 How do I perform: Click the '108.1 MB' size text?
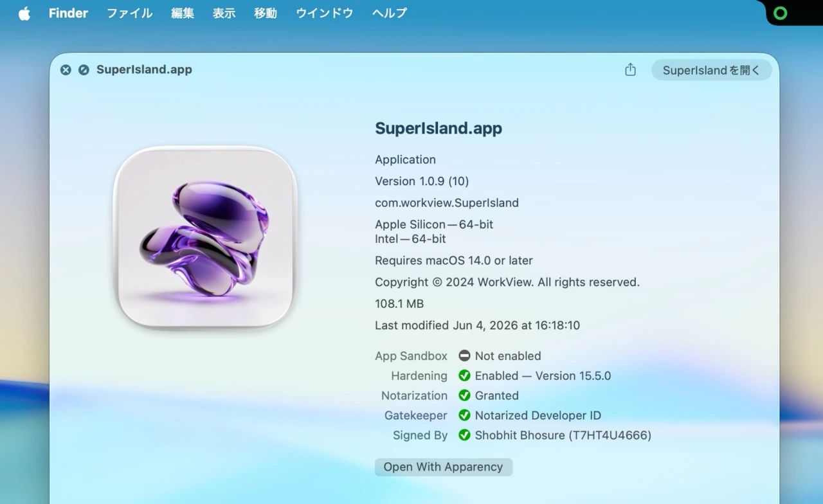coord(399,303)
